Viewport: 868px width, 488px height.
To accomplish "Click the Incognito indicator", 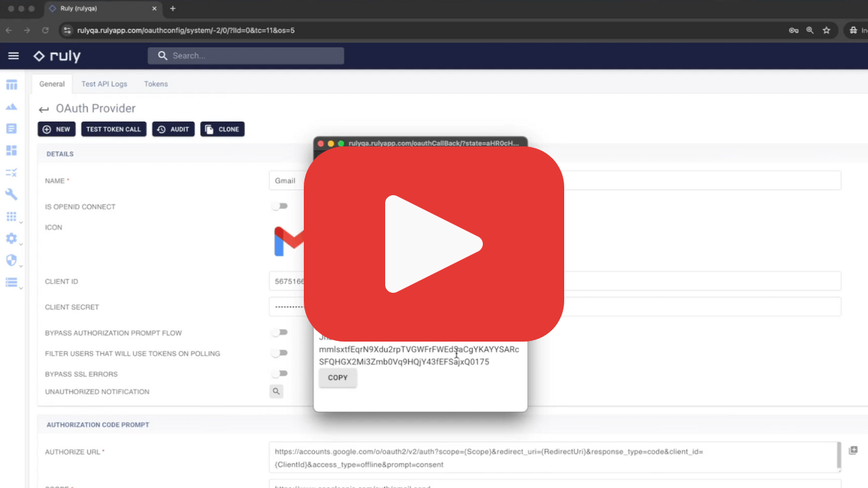I will [858, 30].
